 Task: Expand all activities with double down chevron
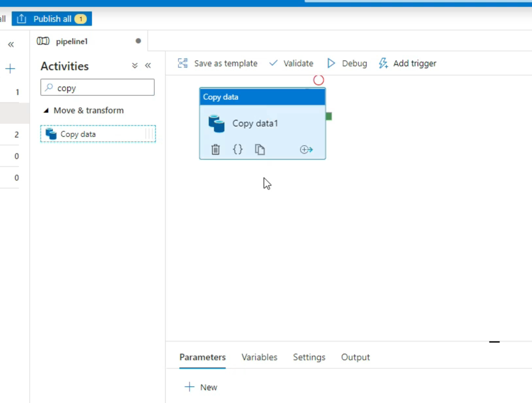(135, 66)
